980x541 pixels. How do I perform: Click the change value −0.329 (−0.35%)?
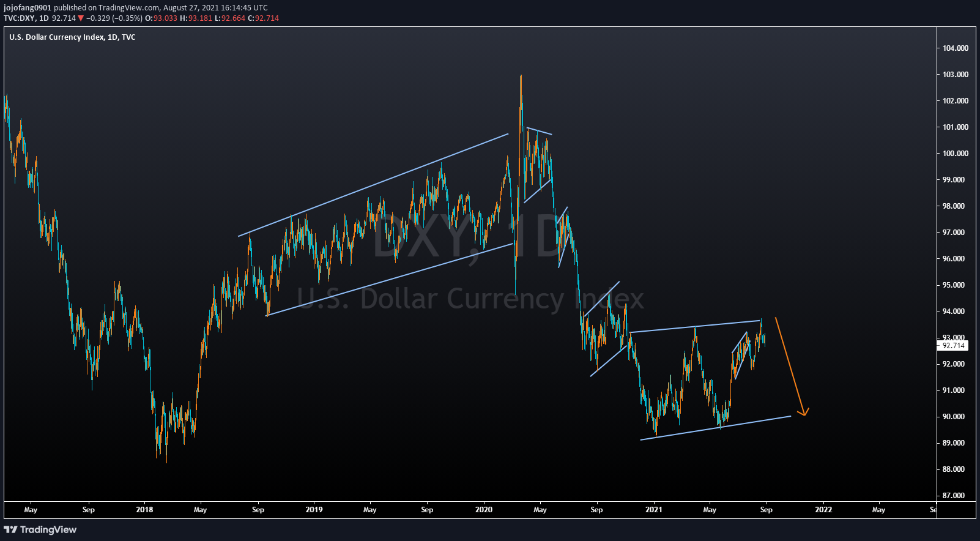click(x=114, y=18)
